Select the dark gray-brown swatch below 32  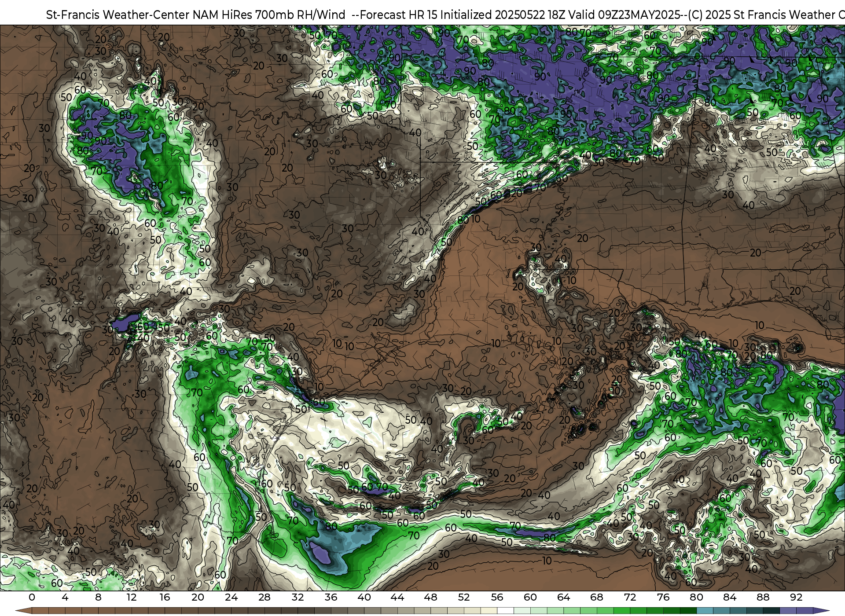point(306,611)
